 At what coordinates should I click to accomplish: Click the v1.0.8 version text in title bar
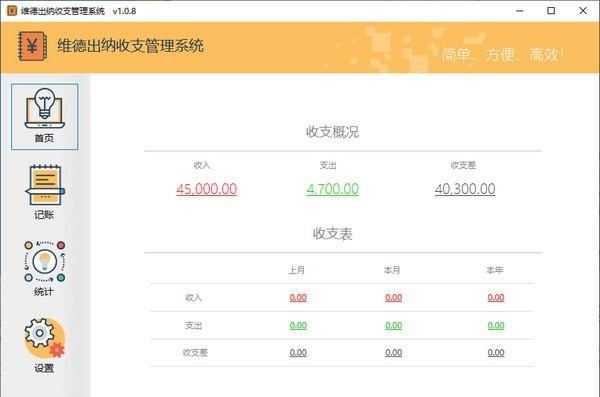(124, 11)
